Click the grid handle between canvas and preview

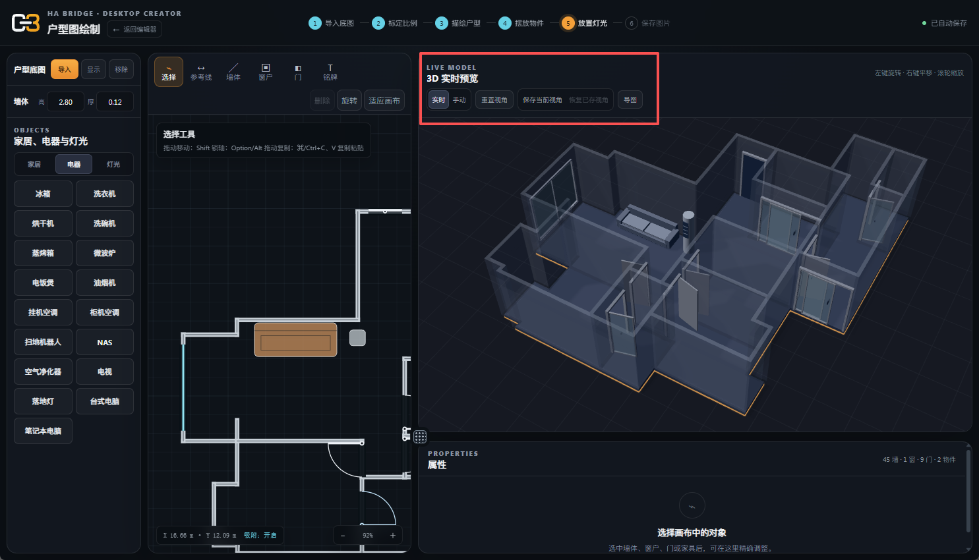[420, 436]
